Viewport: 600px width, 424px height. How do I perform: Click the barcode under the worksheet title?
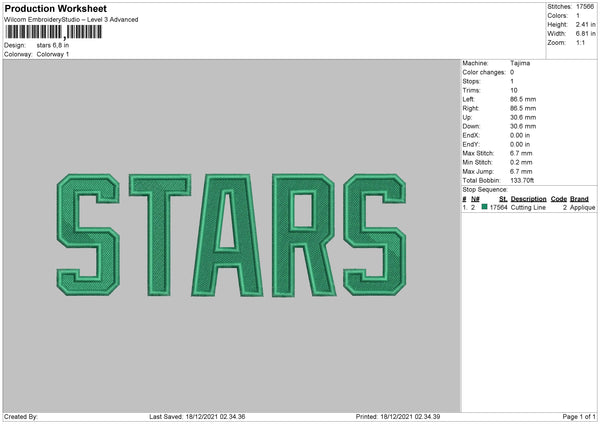pyautogui.click(x=54, y=32)
